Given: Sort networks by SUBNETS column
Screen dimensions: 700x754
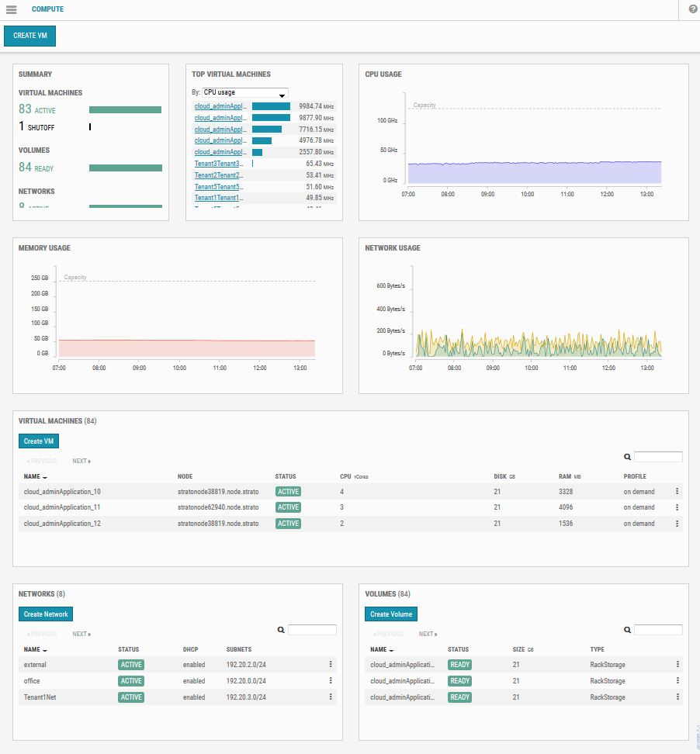Looking at the screenshot, I should pyautogui.click(x=238, y=649).
